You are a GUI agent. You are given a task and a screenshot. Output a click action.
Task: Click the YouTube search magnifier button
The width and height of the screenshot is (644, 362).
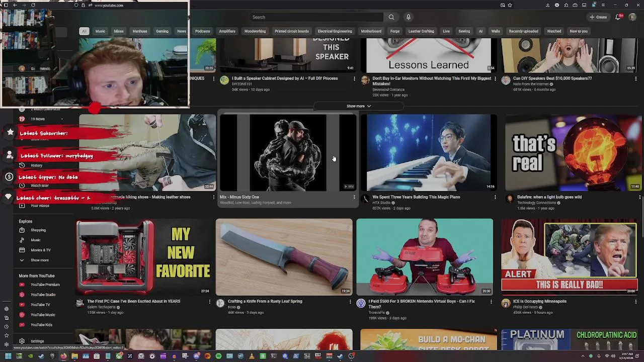click(x=391, y=17)
